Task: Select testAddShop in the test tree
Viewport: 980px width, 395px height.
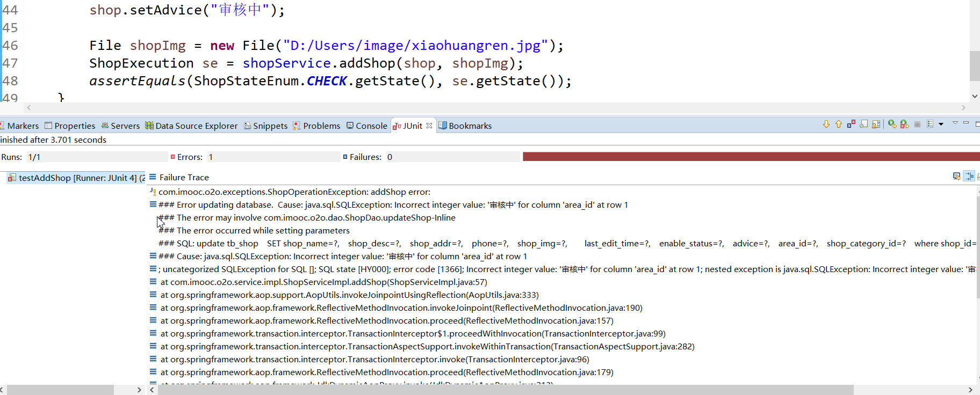Action: 76,178
